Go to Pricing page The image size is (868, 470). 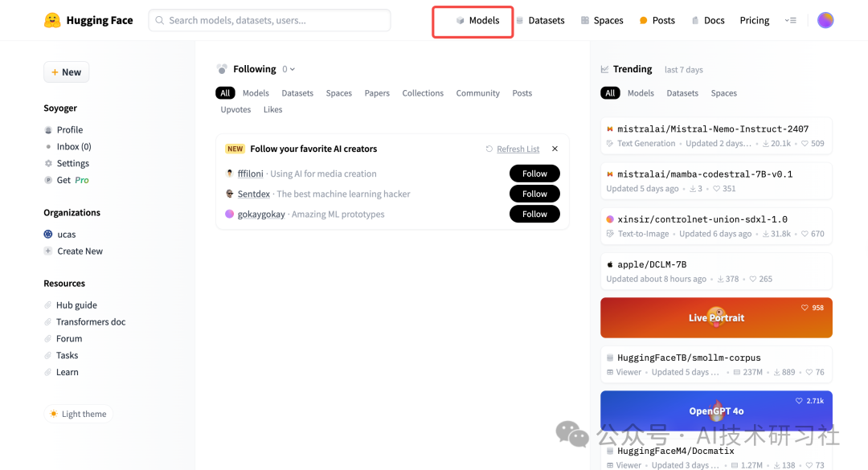pyautogui.click(x=754, y=20)
